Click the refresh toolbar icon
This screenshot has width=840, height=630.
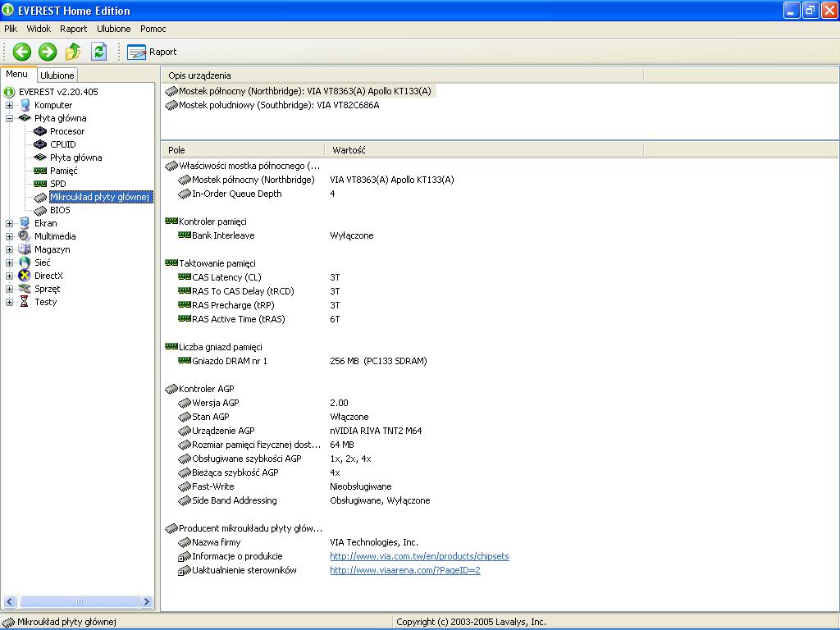[99, 52]
